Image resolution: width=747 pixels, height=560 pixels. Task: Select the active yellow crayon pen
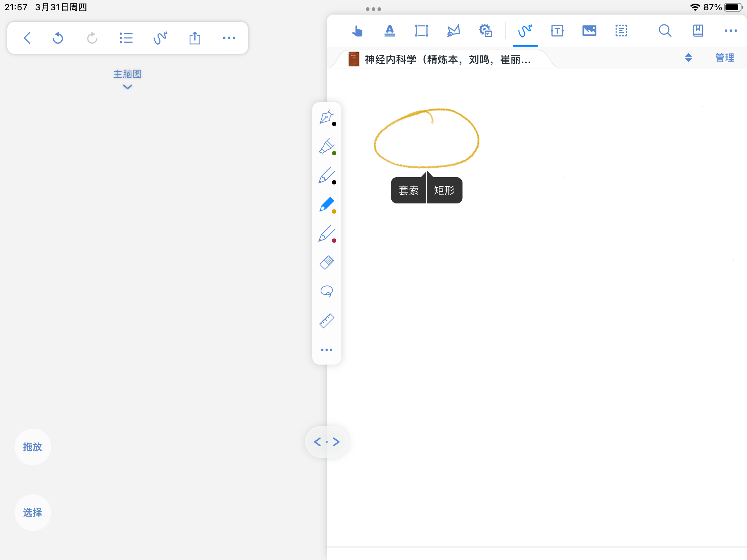[x=327, y=205]
